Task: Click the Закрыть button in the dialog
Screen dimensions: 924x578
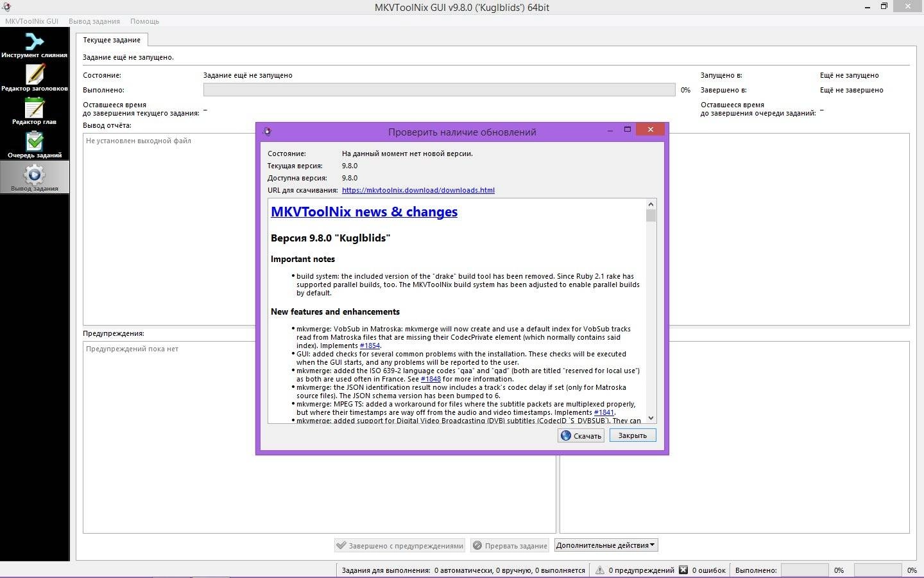Action: pyautogui.click(x=633, y=435)
